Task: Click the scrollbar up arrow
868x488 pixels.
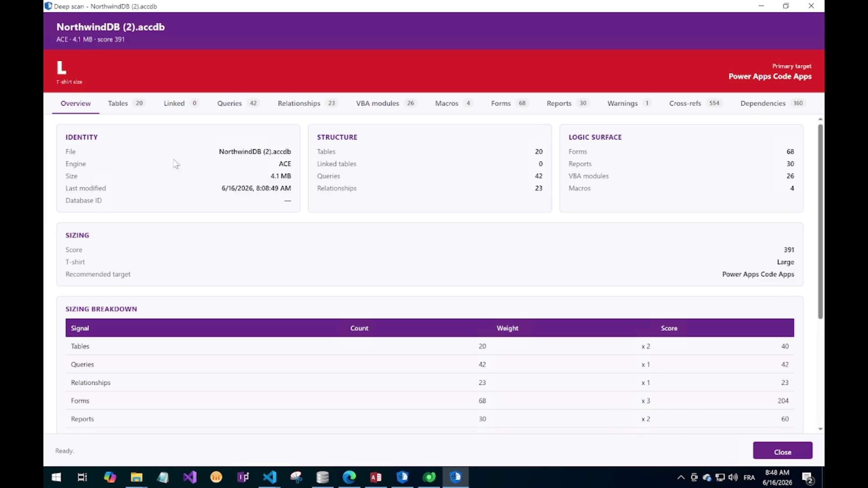Action: click(x=820, y=119)
